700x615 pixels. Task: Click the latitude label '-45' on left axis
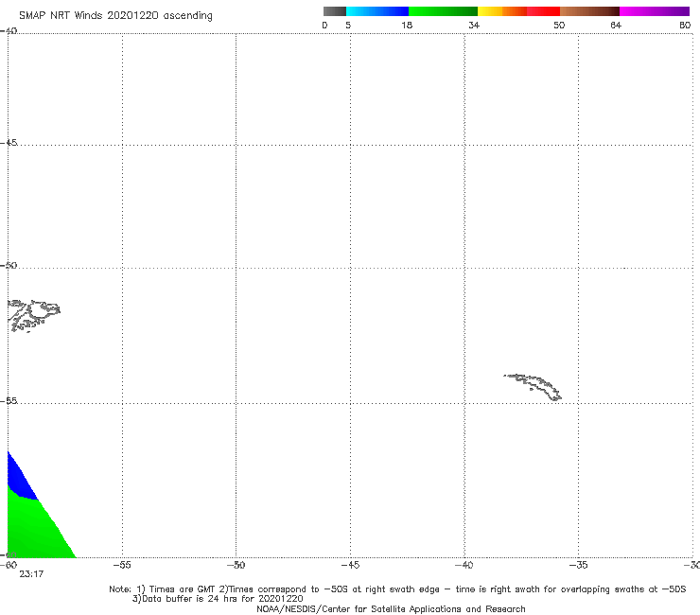coord(9,143)
